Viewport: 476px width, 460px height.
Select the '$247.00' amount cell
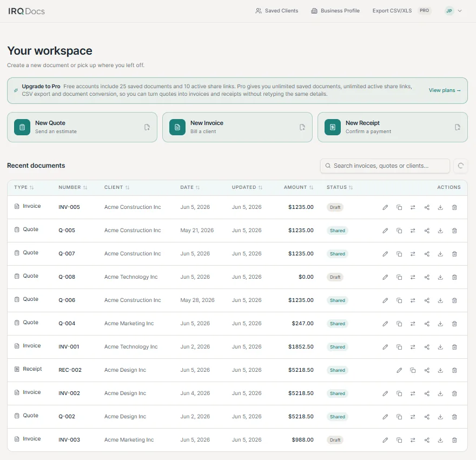[303, 324]
